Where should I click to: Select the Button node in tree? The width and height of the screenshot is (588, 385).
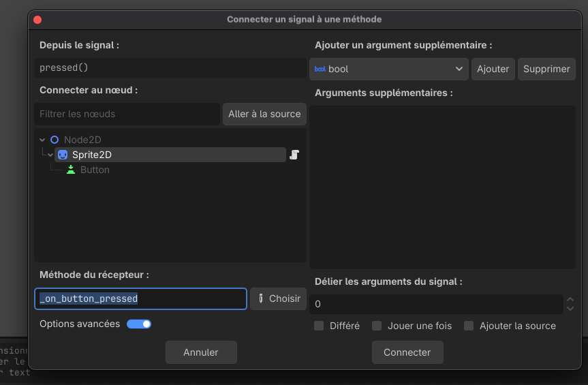tap(95, 170)
